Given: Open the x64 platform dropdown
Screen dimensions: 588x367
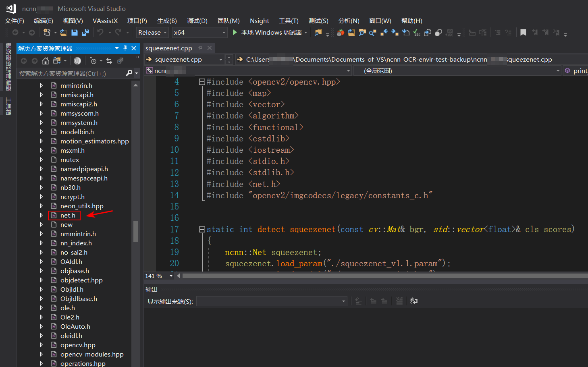Looking at the screenshot, I should [x=224, y=33].
